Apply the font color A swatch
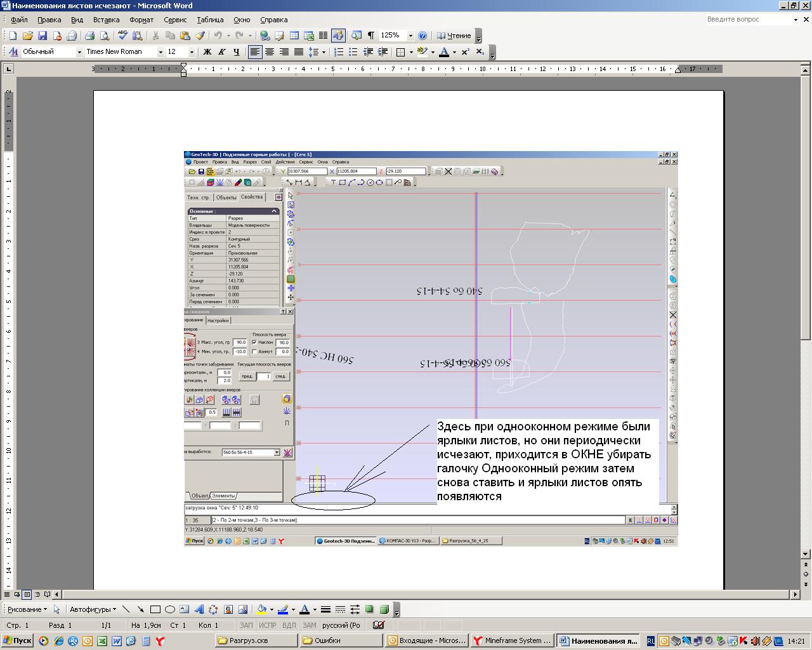This screenshot has width=812, height=650. 444,52
